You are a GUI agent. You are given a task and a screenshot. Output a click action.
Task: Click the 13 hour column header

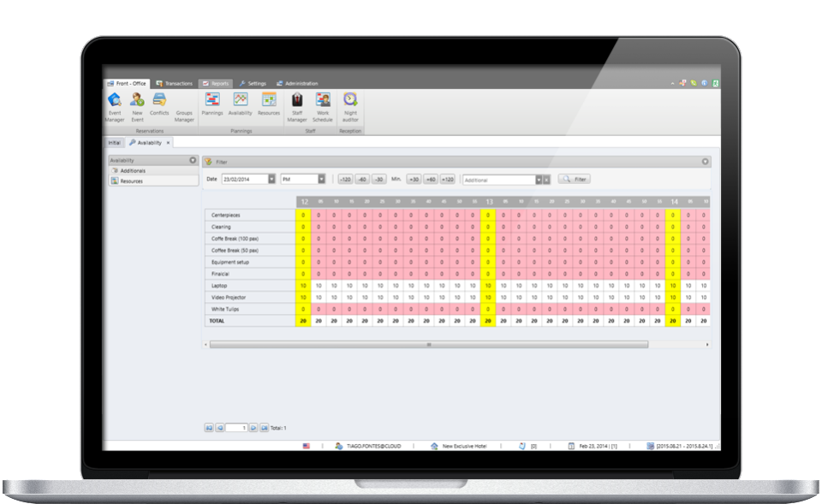pos(489,202)
